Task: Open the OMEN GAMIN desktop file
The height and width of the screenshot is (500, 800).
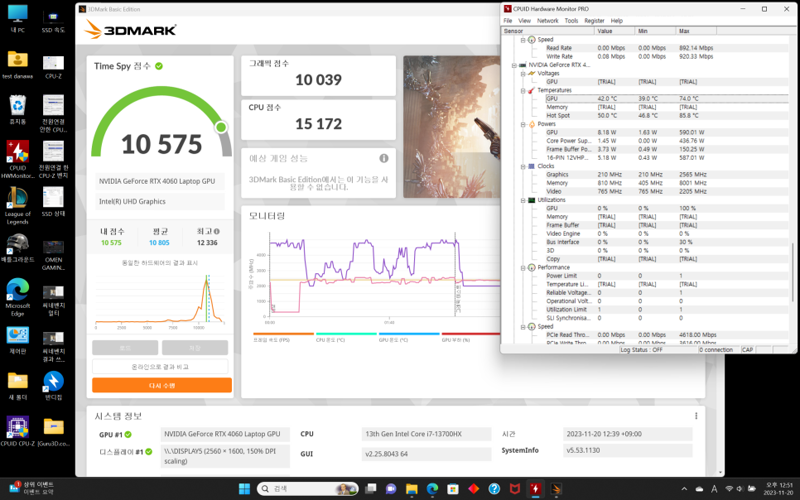Action: tap(54, 255)
